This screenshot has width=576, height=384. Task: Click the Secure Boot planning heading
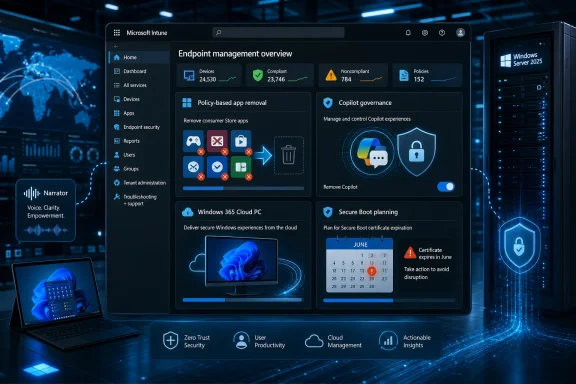(x=368, y=212)
